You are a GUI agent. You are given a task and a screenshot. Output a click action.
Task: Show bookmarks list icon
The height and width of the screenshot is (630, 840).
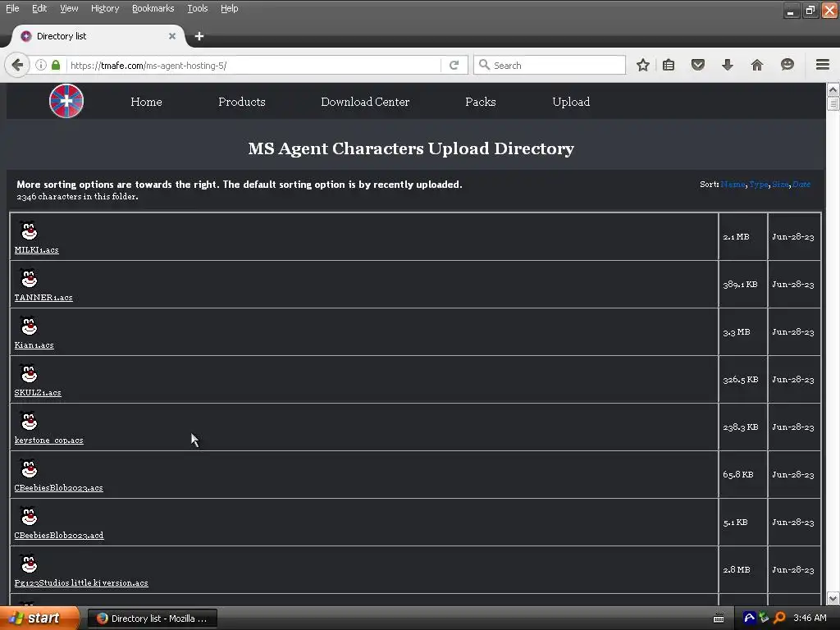tap(669, 66)
